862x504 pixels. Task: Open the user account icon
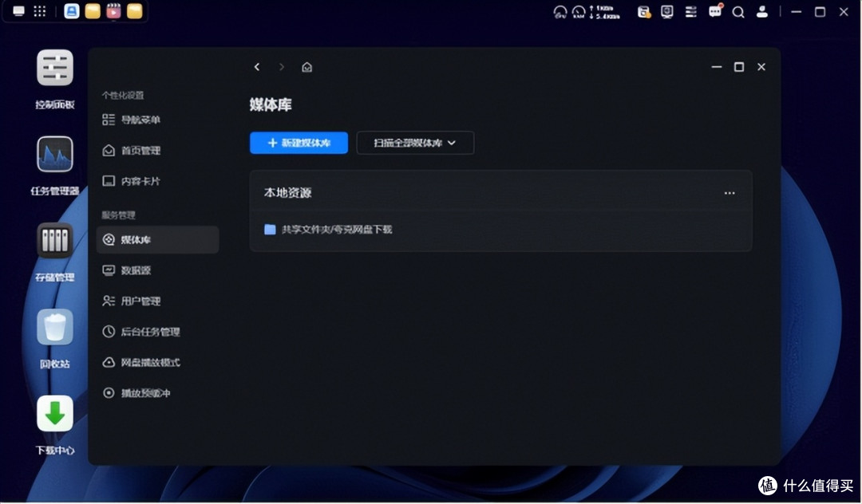[762, 11]
